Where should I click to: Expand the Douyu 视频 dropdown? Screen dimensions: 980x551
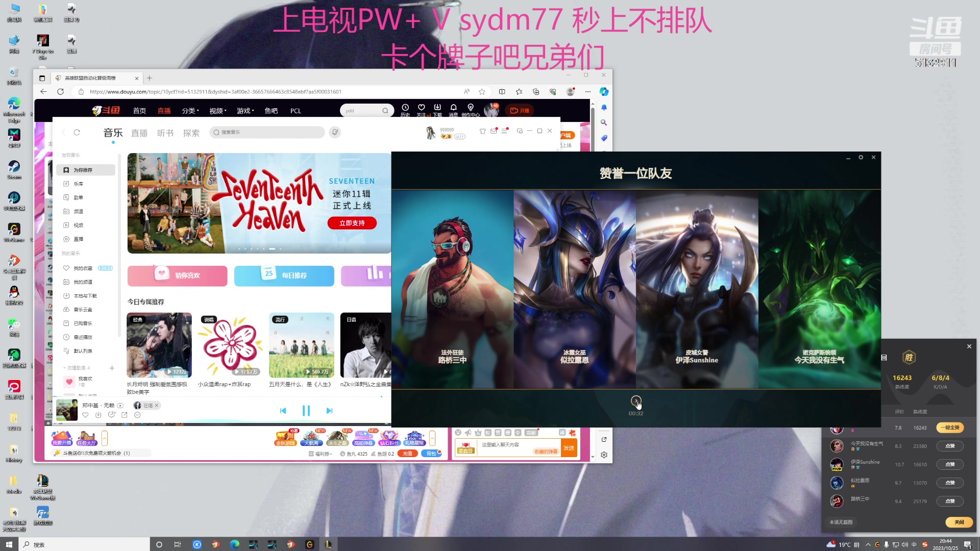[x=218, y=111]
